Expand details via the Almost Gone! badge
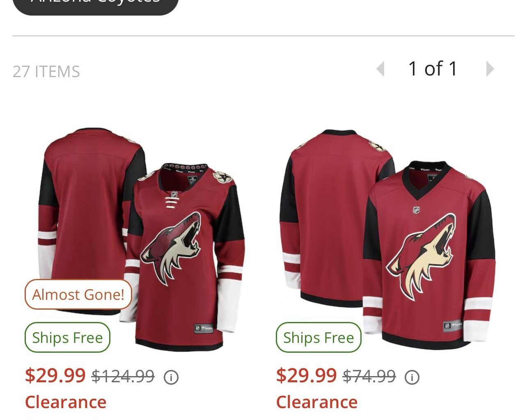The image size is (527, 420). point(78,294)
